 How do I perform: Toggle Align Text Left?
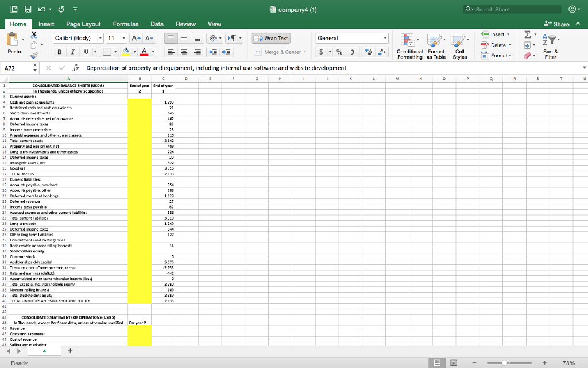tap(171, 52)
